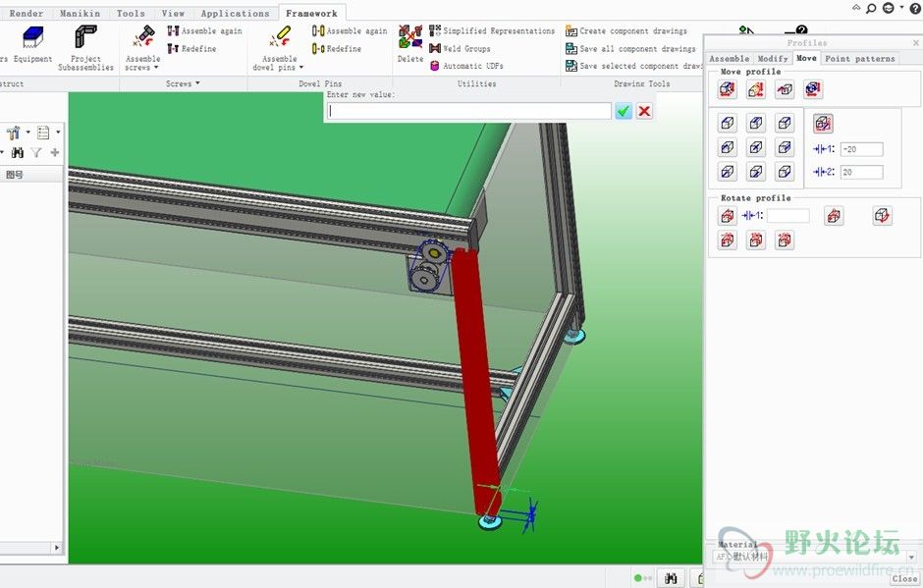Open Weld Groups utility
This screenshot has height=588, width=923.
pyautogui.click(x=460, y=48)
